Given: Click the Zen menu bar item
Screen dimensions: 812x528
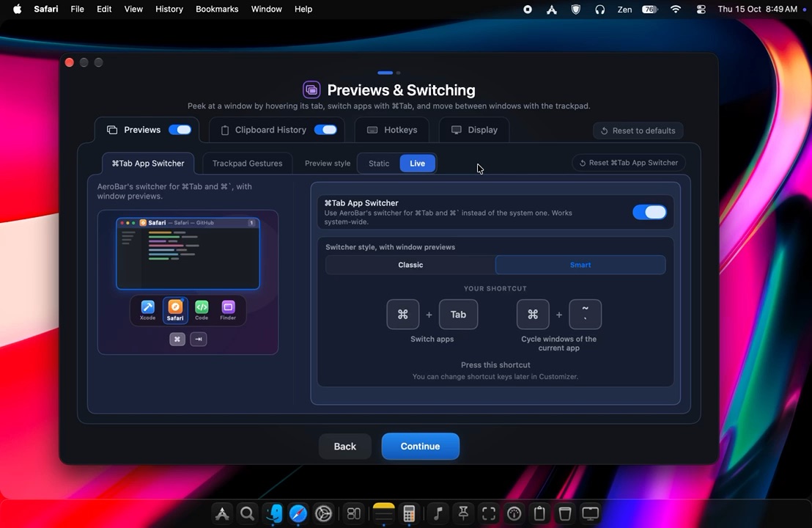Looking at the screenshot, I should click(624, 9).
